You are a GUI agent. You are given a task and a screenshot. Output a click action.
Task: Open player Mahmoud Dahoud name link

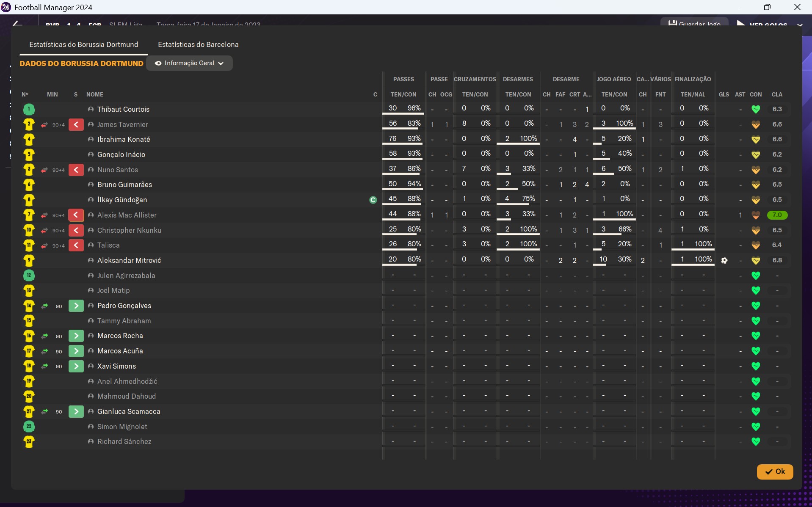pyautogui.click(x=127, y=397)
